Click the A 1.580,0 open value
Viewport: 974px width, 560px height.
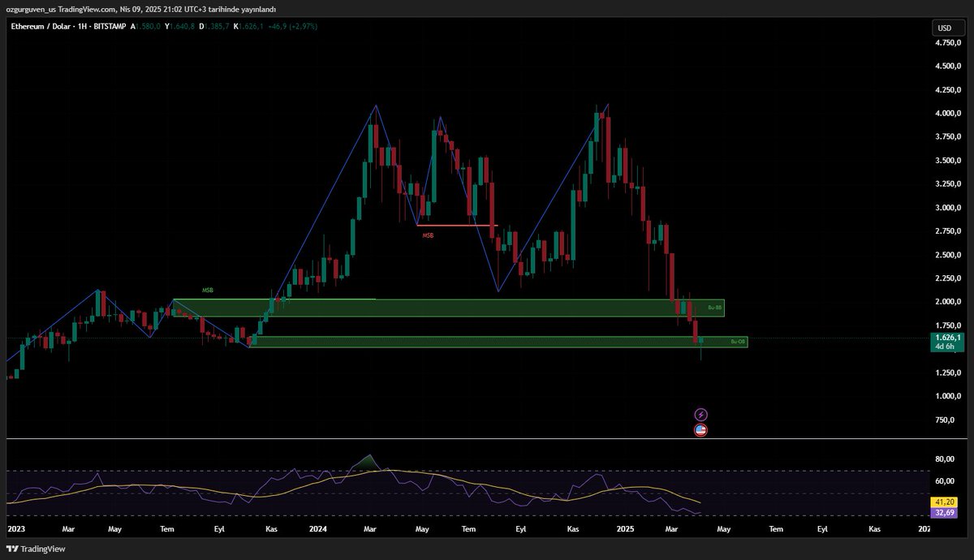click(144, 27)
